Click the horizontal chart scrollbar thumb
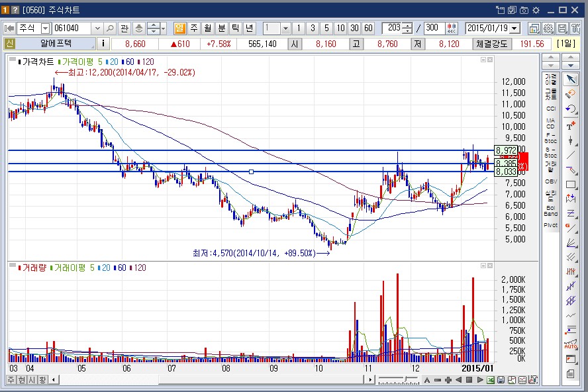The width and height of the screenshot is (588, 392). tap(262, 380)
